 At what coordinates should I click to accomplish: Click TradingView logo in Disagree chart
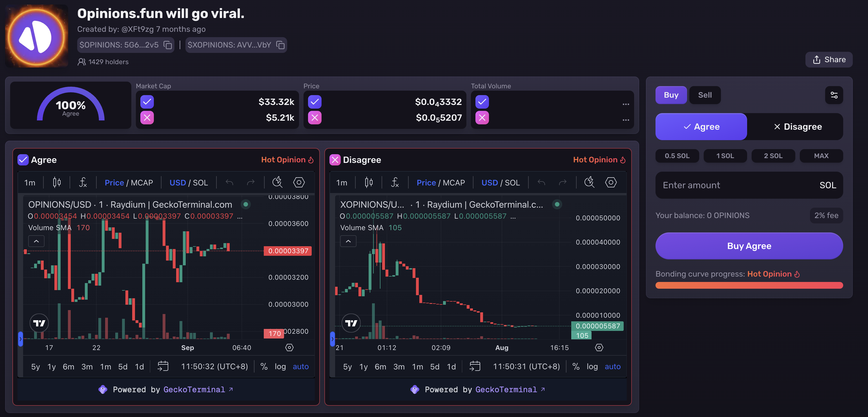(x=351, y=323)
